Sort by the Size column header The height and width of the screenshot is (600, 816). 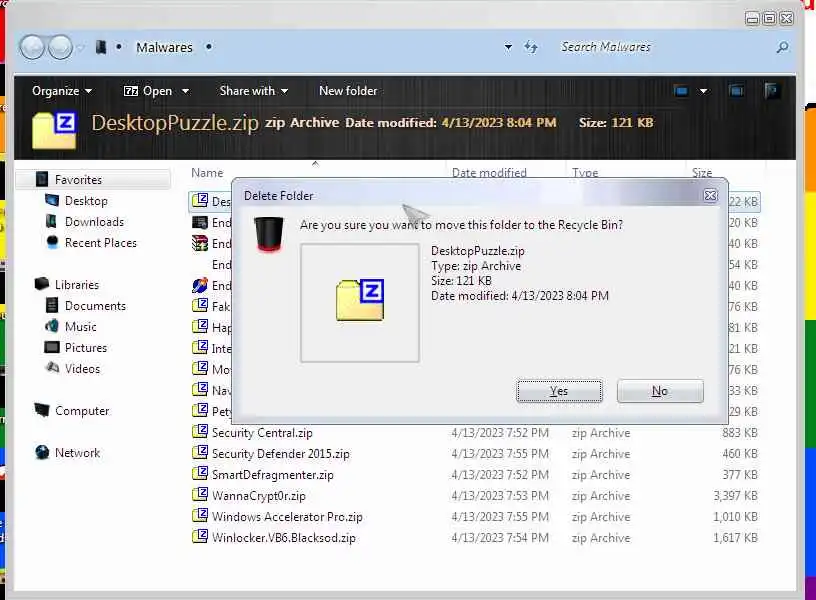point(702,173)
